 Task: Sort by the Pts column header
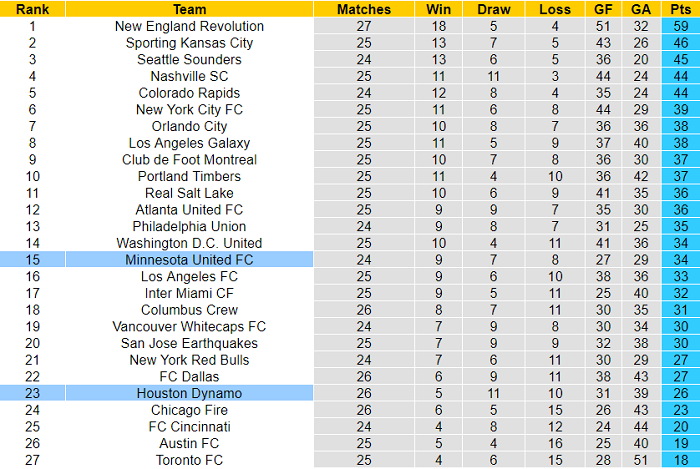[x=679, y=9]
